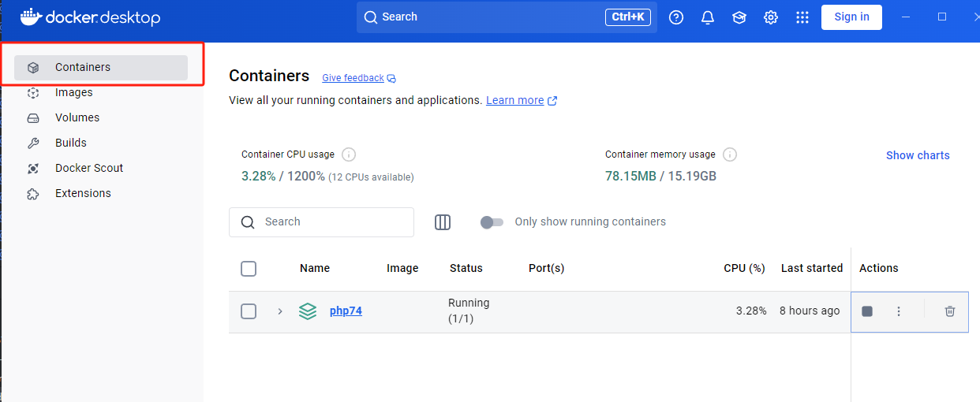Click the info icon beside Container memory usage
The width and height of the screenshot is (980, 402).
tap(730, 154)
